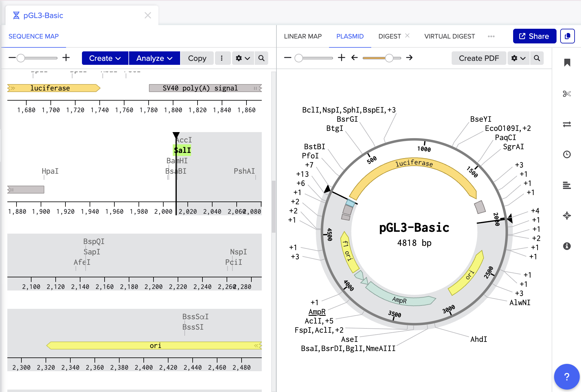The width and height of the screenshot is (581, 392).
Task: Select the SV40 poly(A) signal feature
Action: (205, 88)
